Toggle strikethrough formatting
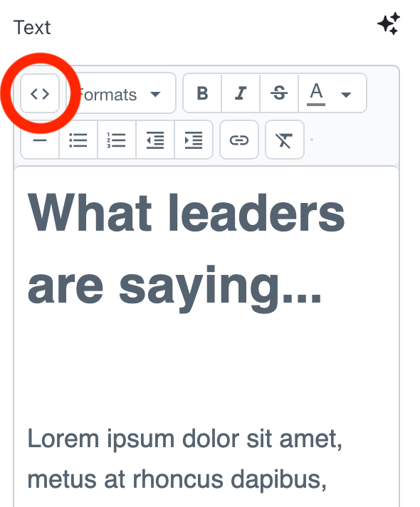 click(279, 93)
